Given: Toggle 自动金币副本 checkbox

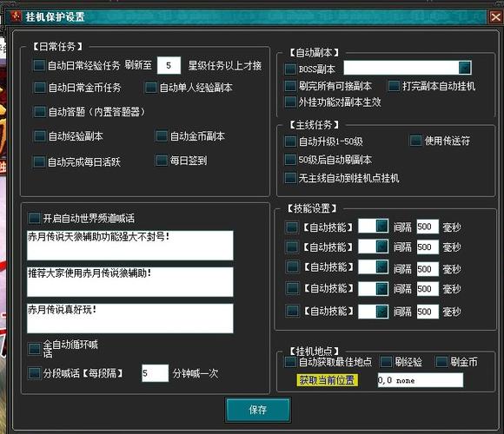Looking at the screenshot, I should tap(162, 135).
